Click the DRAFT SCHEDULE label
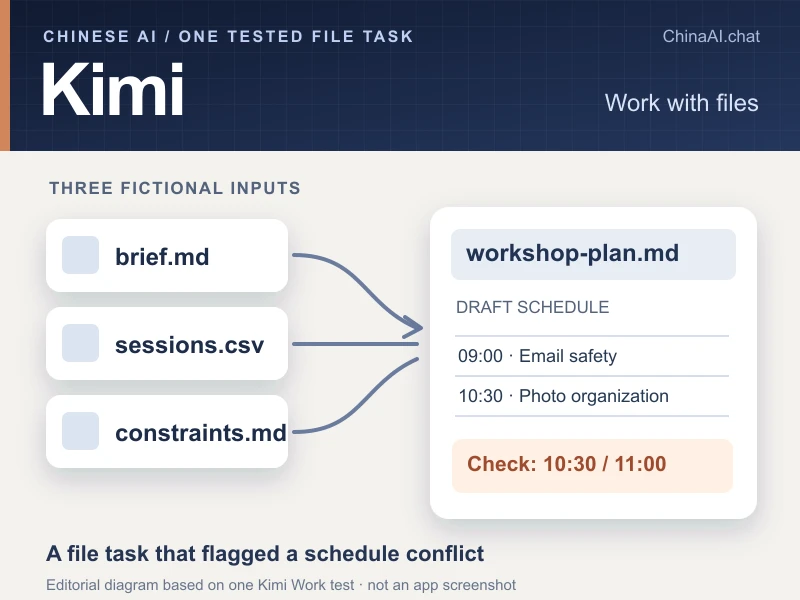 pyautogui.click(x=532, y=307)
